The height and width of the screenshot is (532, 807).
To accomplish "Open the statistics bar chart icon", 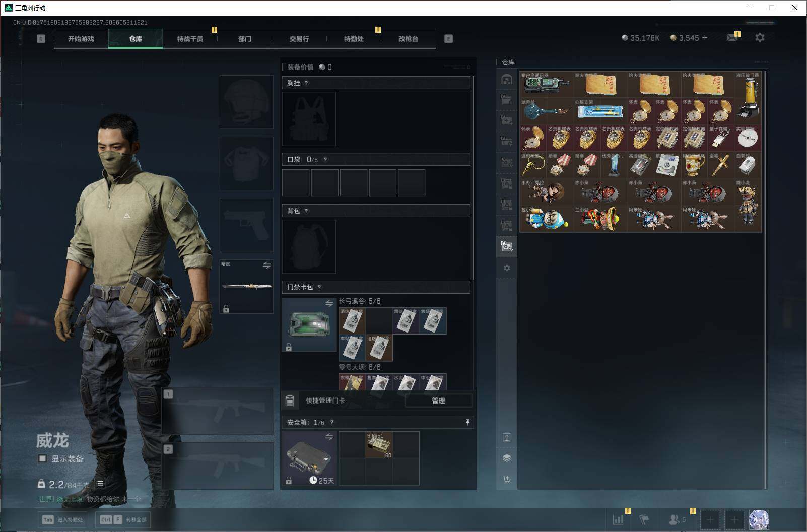I will [x=618, y=519].
